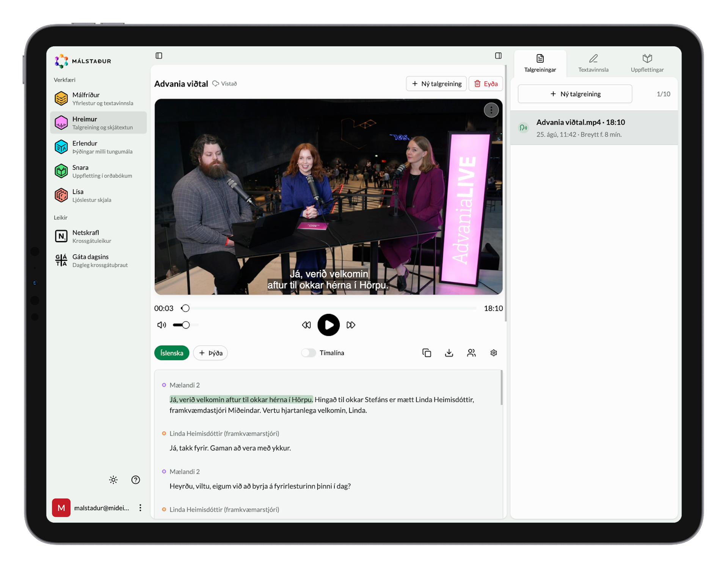This screenshot has height=569, width=728.
Task: Click first Mælandi 2 speaker label
Action: pos(185,385)
